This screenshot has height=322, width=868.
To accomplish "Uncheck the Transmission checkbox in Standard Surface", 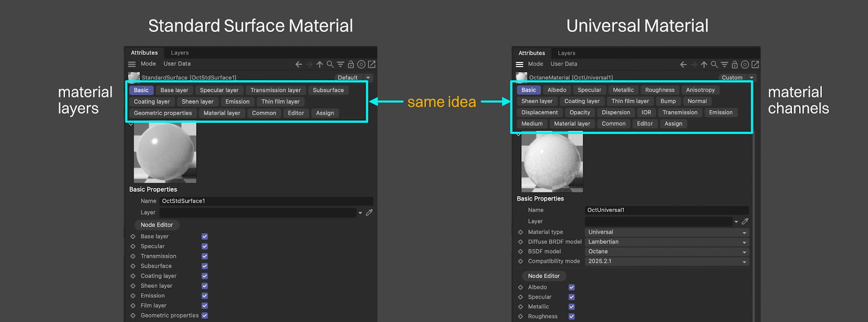I will (x=205, y=256).
